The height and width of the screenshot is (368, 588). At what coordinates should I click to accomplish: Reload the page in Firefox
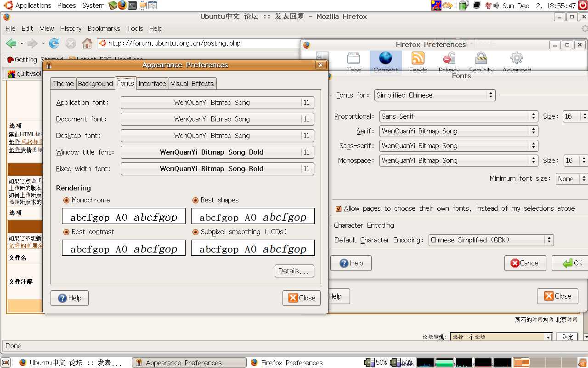click(x=54, y=43)
